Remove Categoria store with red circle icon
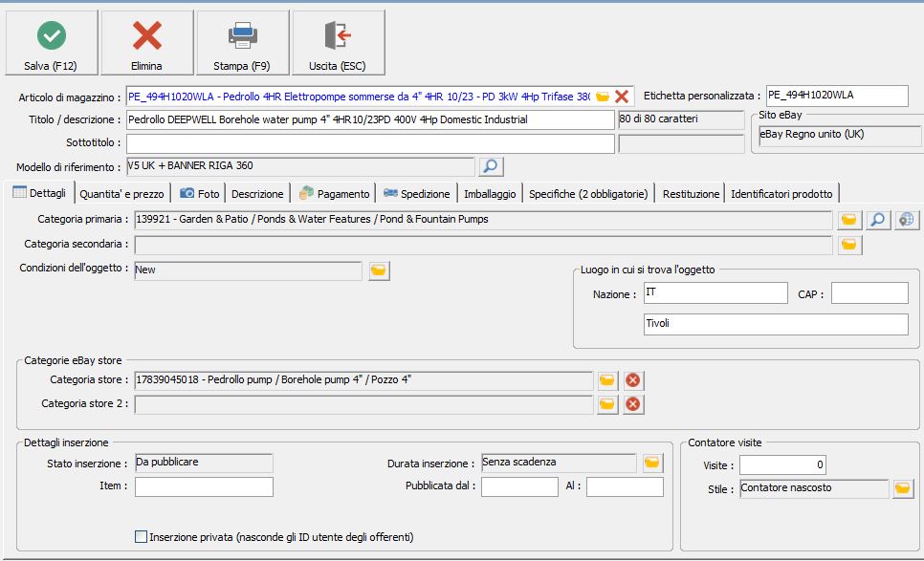 633,380
